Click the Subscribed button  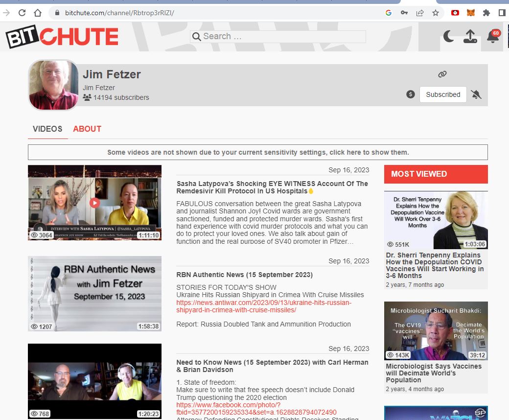443,94
